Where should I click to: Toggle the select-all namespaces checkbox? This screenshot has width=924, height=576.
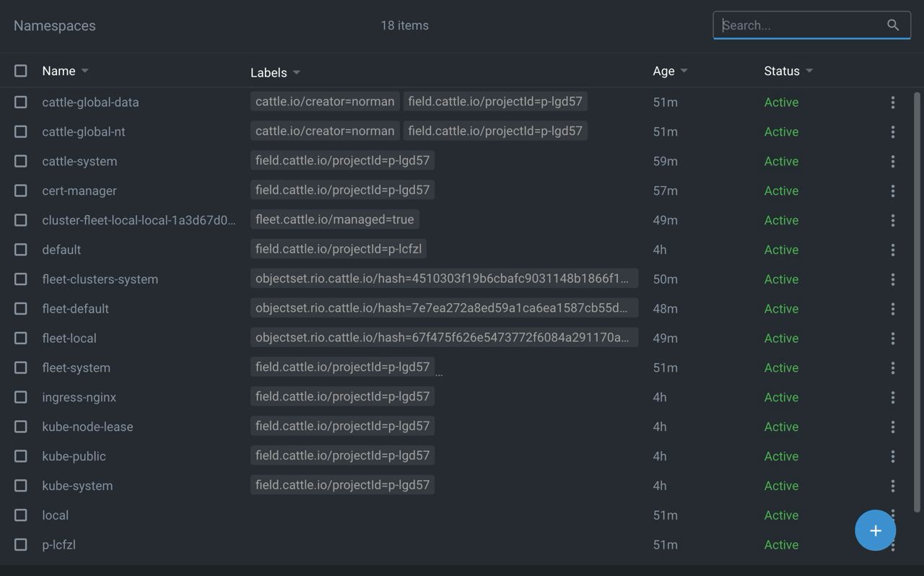coord(21,71)
